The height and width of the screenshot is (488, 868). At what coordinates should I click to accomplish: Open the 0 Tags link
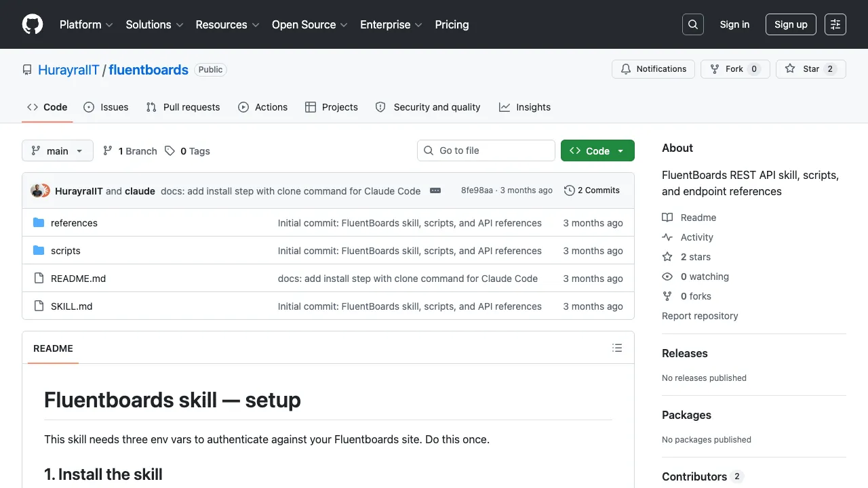[188, 150]
